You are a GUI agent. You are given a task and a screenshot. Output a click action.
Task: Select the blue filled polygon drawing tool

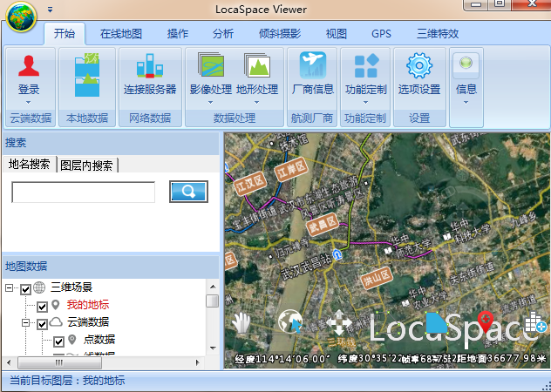click(437, 322)
